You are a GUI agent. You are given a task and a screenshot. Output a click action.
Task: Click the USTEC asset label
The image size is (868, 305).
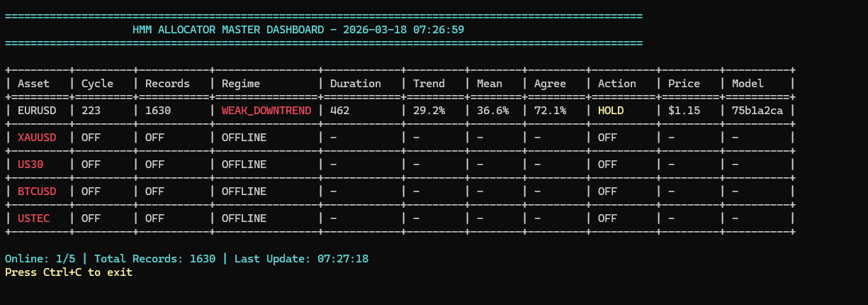point(34,218)
